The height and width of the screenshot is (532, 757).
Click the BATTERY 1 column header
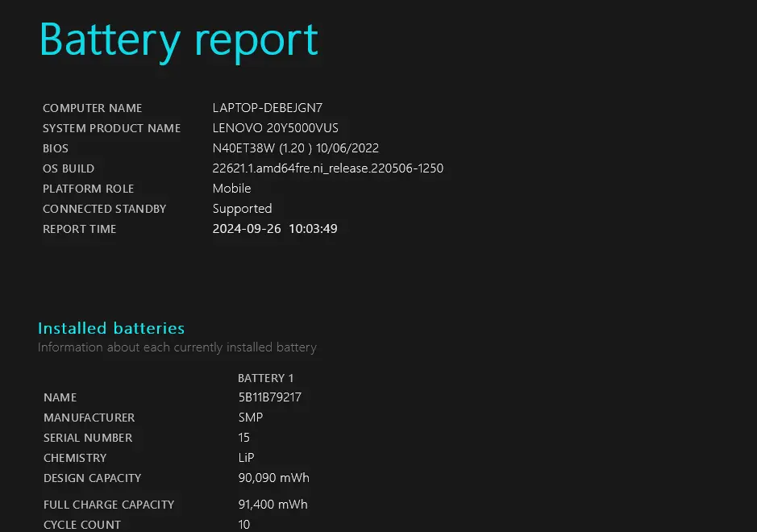pyautogui.click(x=265, y=378)
